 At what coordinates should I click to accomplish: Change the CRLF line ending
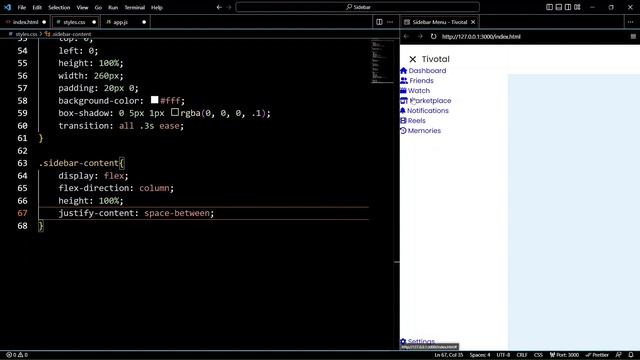coord(522,355)
